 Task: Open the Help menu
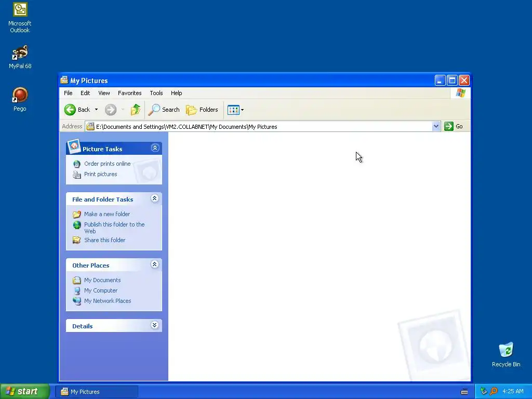click(x=177, y=93)
